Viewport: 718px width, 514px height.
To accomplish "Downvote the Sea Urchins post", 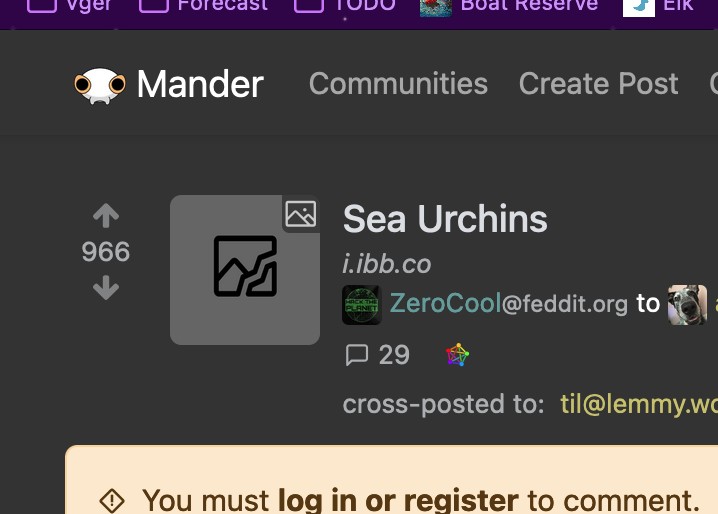I will (106, 287).
